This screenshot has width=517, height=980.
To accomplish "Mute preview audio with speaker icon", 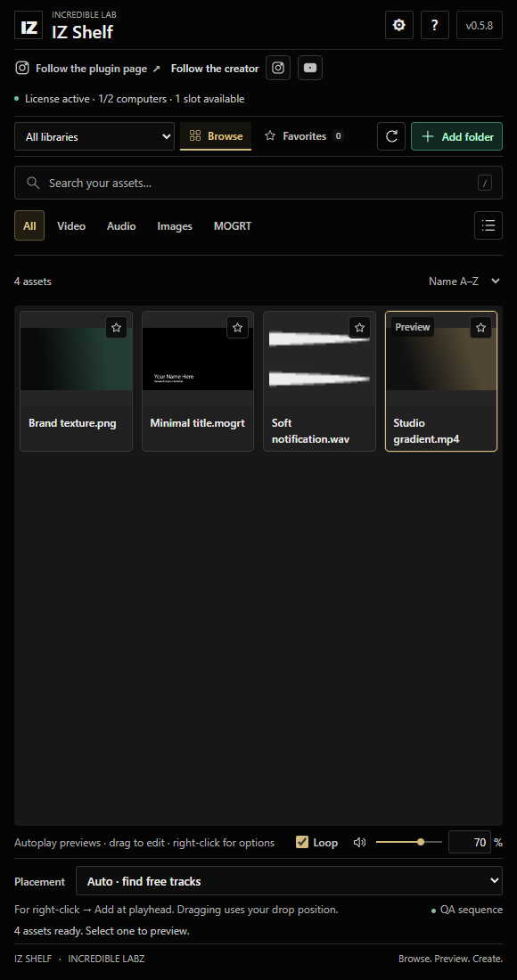I will (359, 843).
